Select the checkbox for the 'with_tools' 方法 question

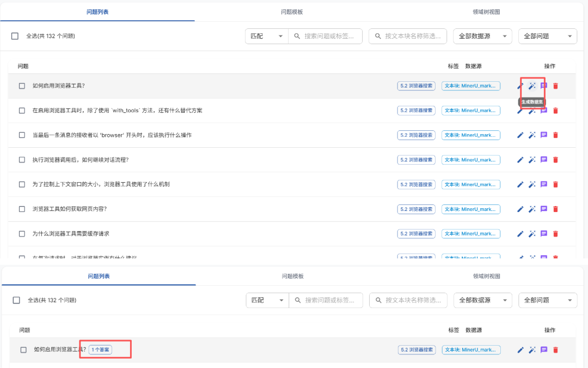click(x=22, y=110)
